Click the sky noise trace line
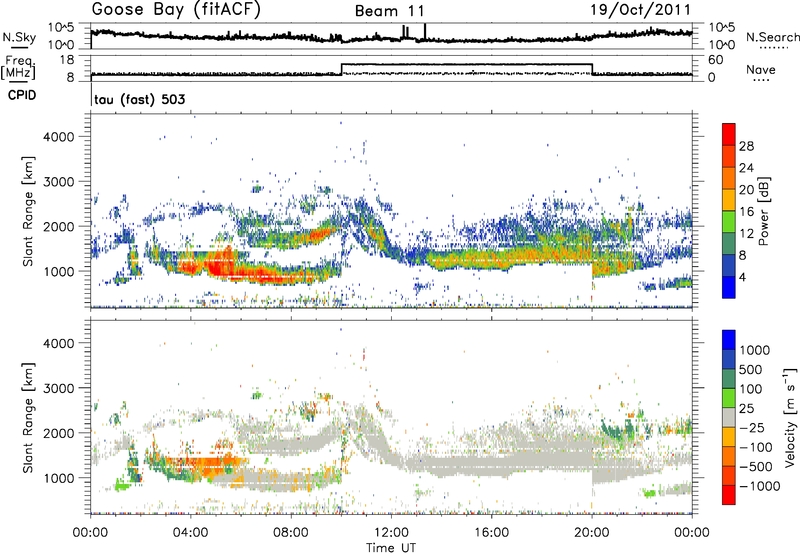 (x=391, y=36)
